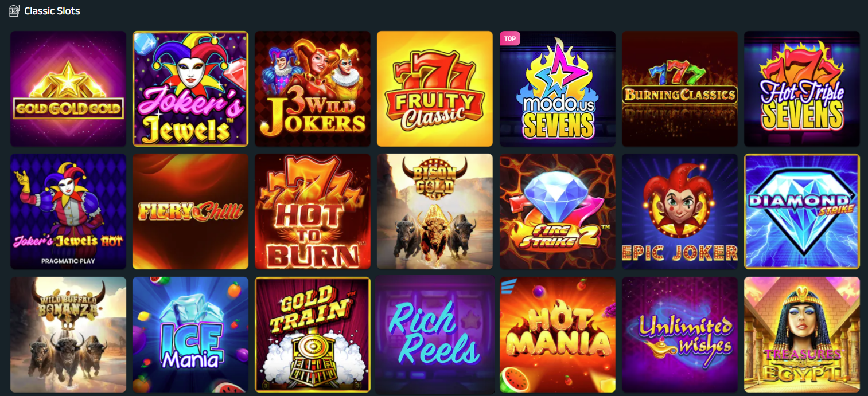Open Wild Buffalo Bonanza game

(x=68, y=335)
